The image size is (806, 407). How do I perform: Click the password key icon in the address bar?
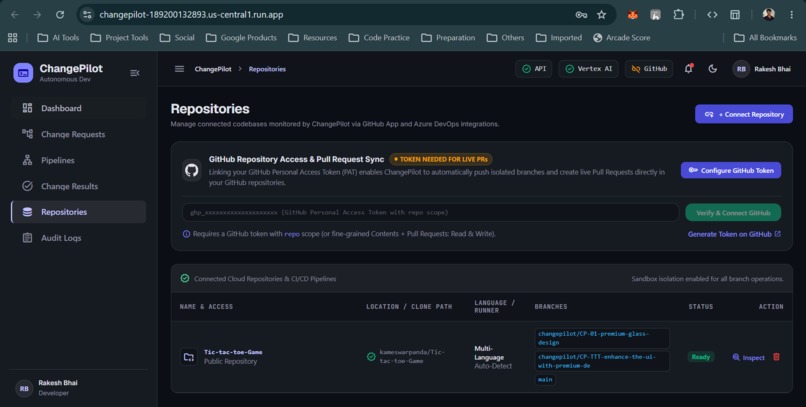coord(581,15)
